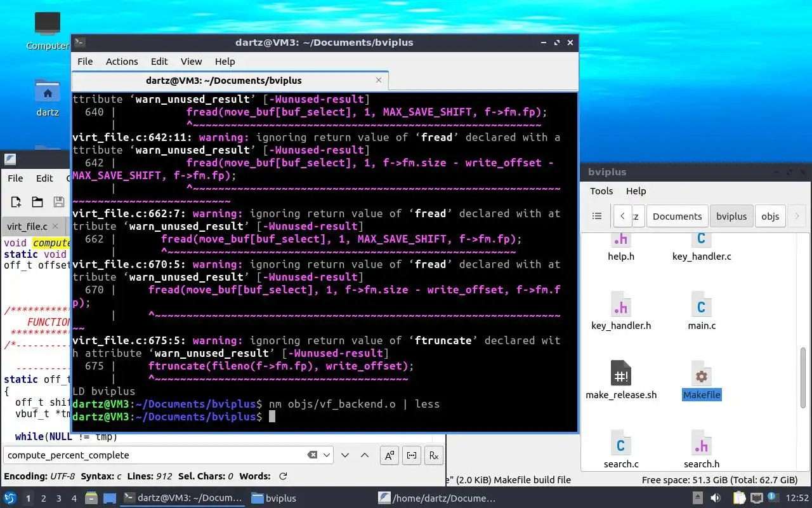Find next match with down chevron

(x=345, y=455)
